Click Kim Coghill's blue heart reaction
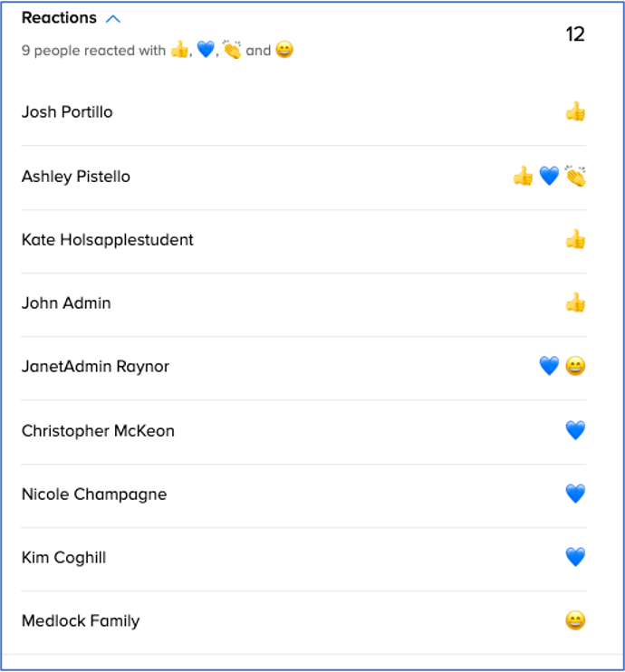The height and width of the screenshot is (672, 625). pyautogui.click(x=575, y=558)
